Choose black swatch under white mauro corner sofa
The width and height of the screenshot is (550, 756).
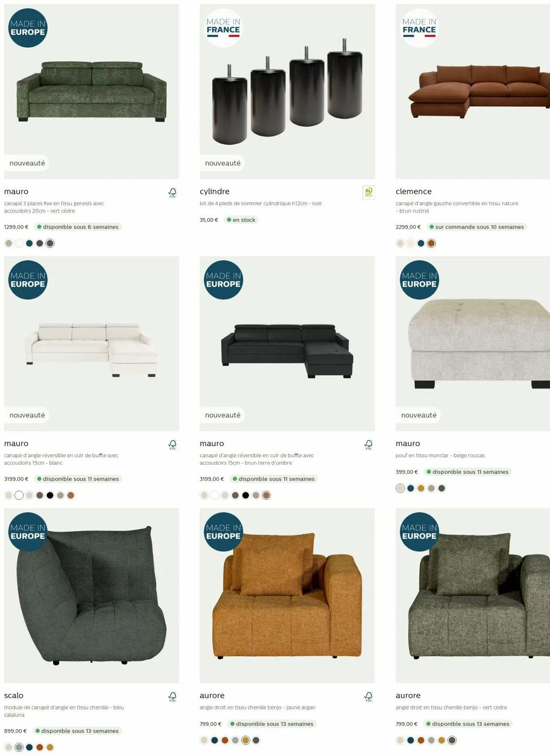tap(50, 495)
